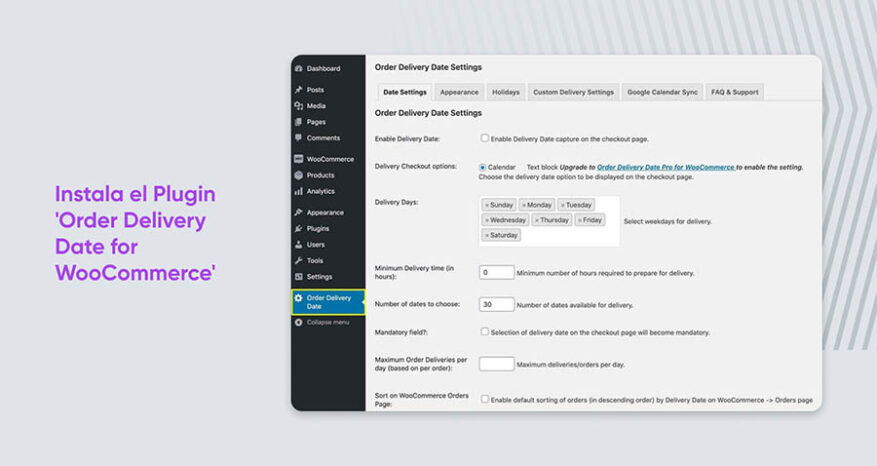
Task: Select the Calendar radio button
Action: tap(483, 167)
